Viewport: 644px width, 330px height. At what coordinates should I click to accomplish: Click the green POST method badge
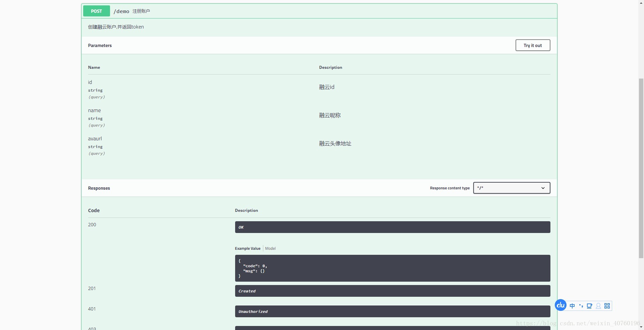(96, 11)
